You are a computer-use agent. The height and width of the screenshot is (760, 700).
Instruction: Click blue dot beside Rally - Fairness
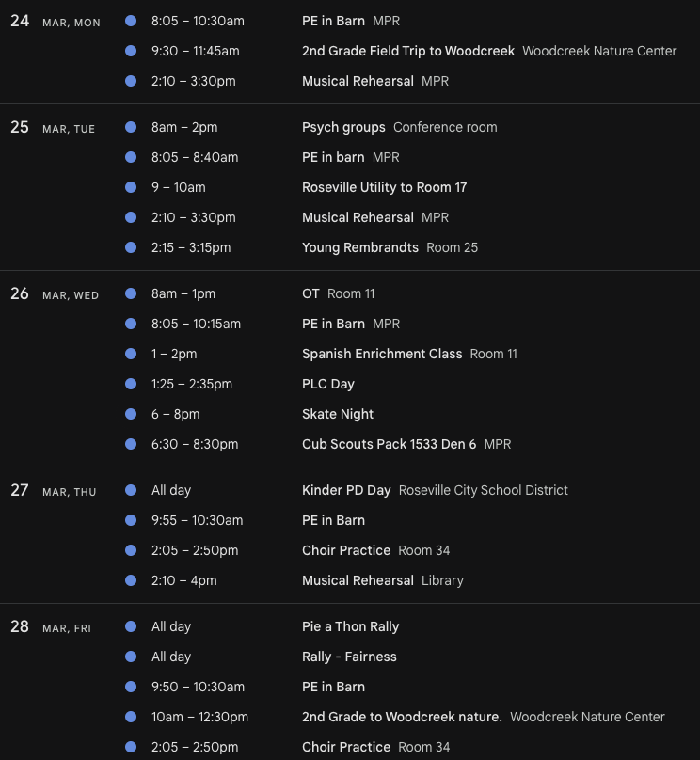click(131, 657)
